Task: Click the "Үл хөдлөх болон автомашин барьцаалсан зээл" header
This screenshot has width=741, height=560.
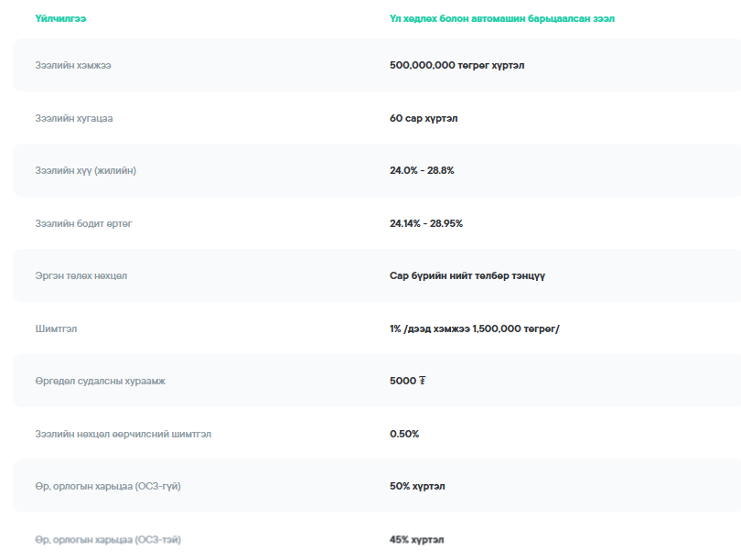Action: 508,18
